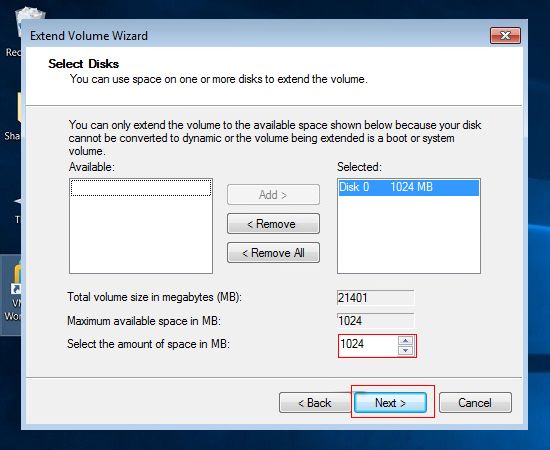Click the < Remove All button
Image resolution: width=550 pixels, height=450 pixels.
(273, 253)
